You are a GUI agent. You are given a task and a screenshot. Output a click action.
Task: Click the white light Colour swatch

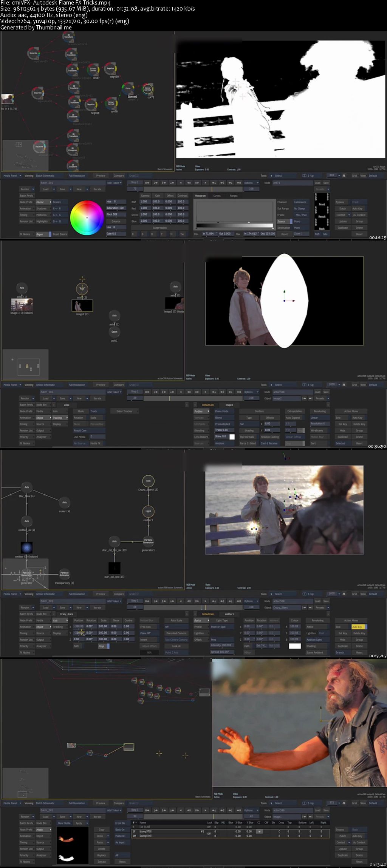pyautogui.click(x=295, y=646)
